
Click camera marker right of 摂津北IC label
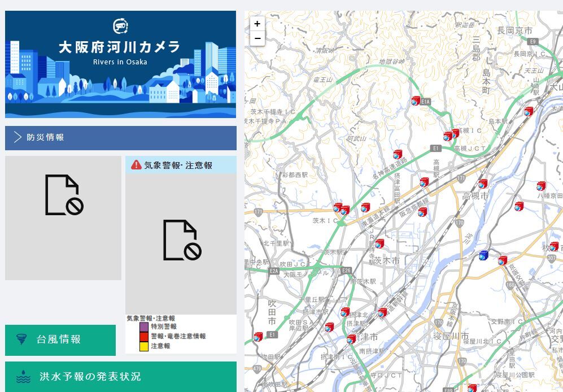(x=382, y=312)
